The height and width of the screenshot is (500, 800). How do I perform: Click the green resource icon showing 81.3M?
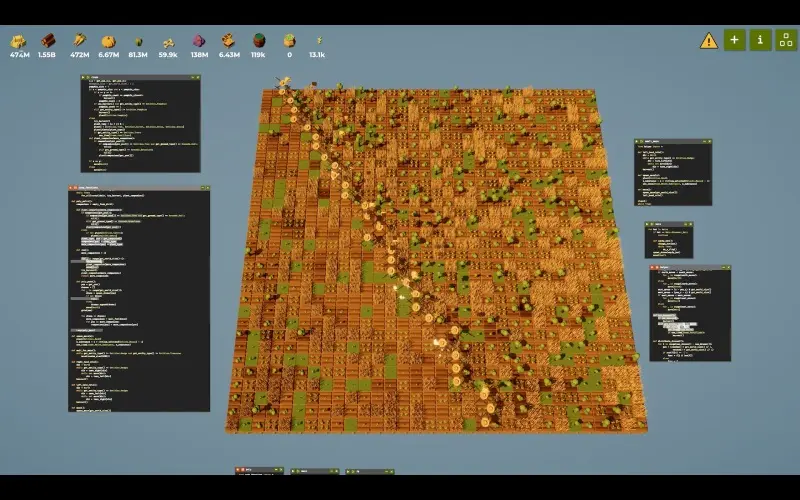(x=138, y=41)
